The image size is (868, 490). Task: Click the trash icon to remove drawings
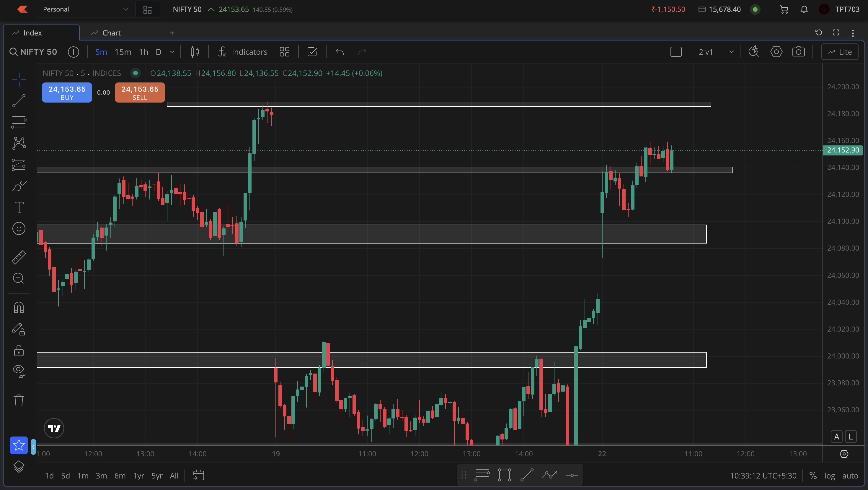[19, 401]
